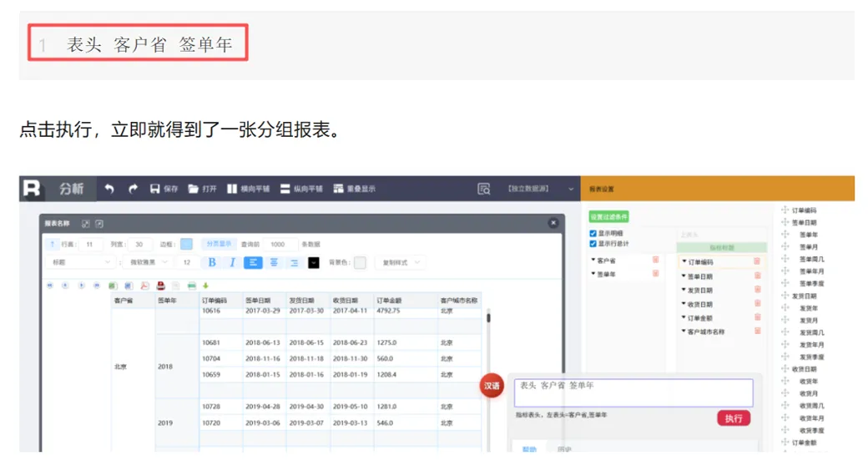The image size is (868, 476).
Task: Expand the 订单编码 indicator item
Action: (684, 261)
